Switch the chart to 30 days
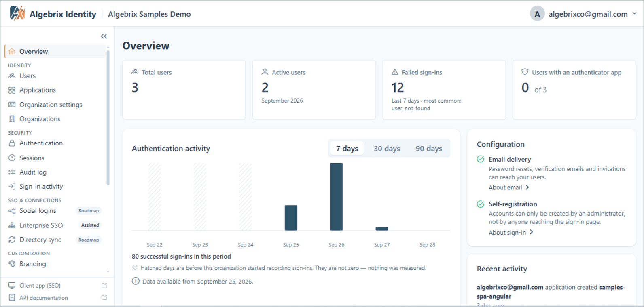This screenshot has width=644, height=307. pyautogui.click(x=387, y=149)
